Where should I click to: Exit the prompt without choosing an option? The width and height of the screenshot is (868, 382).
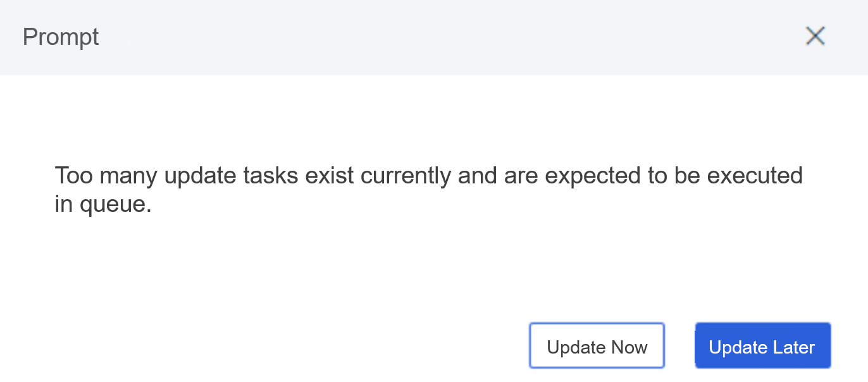tap(815, 36)
